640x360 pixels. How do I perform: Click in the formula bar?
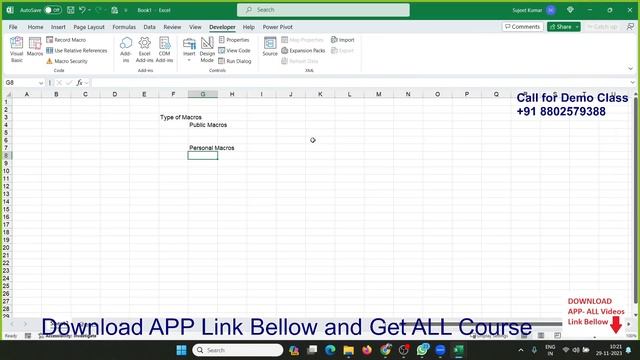[359, 83]
